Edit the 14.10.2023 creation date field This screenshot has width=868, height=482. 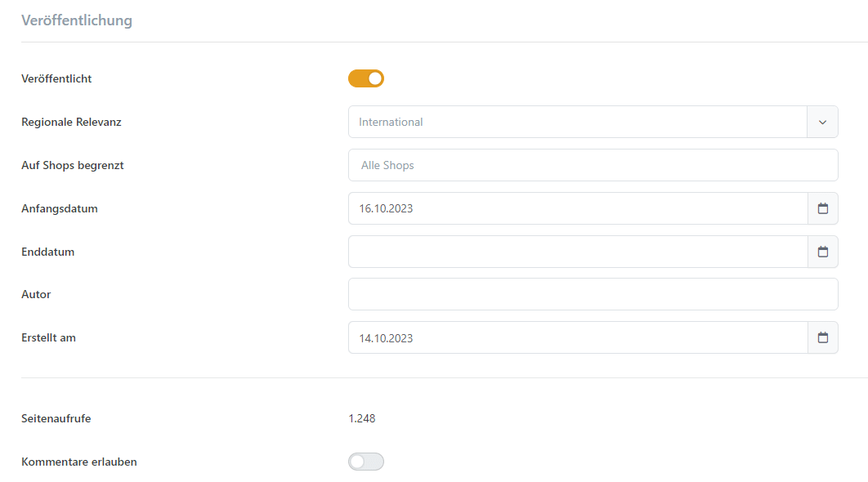tap(577, 337)
